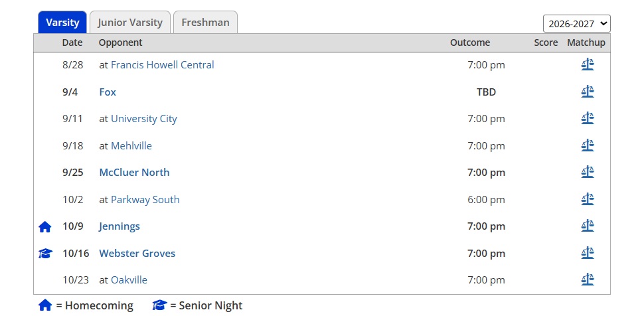Click Homecoming house icon beside 10/9
This screenshot has height=316, width=644.
[x=44, y=227]
